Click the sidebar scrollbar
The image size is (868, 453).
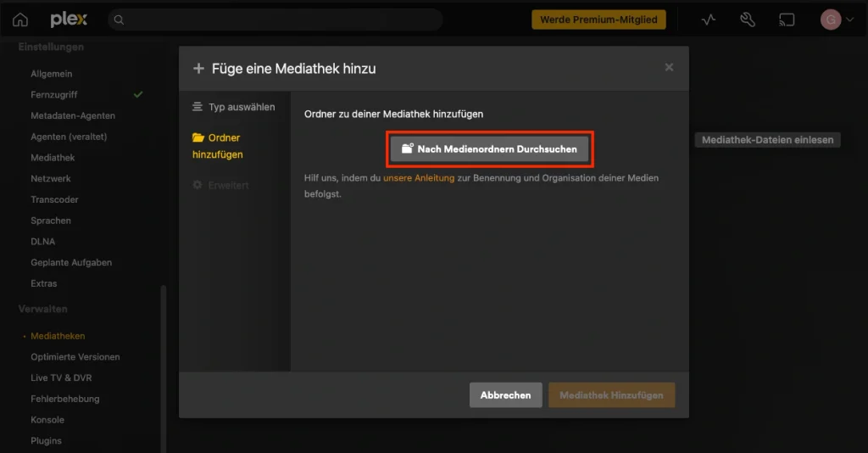pyautogui.click(x=163, y=368)
